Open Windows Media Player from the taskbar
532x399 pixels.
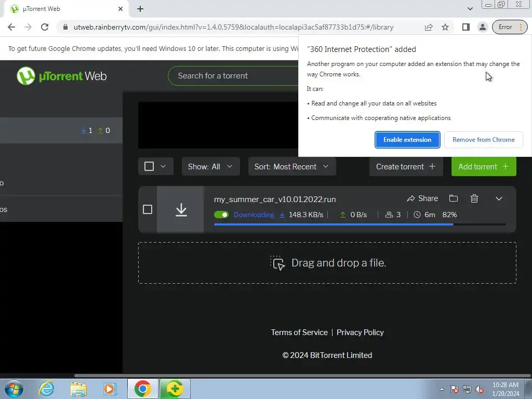click(x=110, y=389)
